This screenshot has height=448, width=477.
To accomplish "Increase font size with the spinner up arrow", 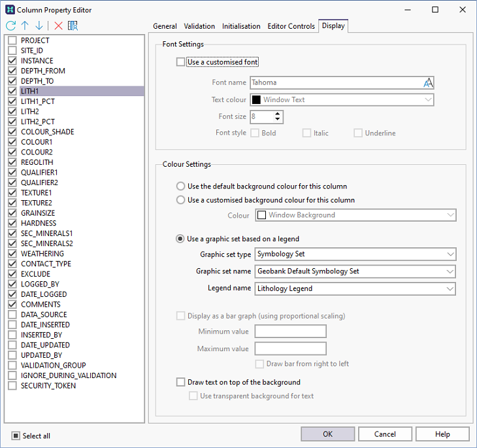I will pyautogui.click(x=278, y=114).
